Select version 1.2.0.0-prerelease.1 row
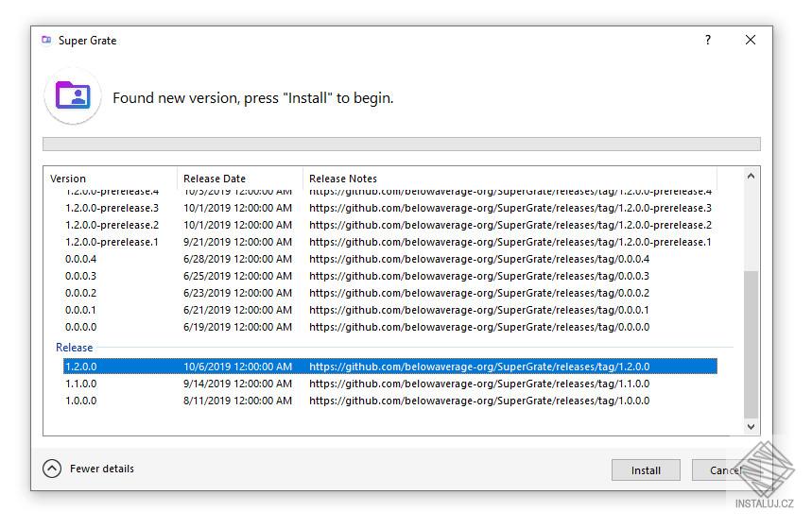This screenshot has height=529, width=812. (390, 242)
